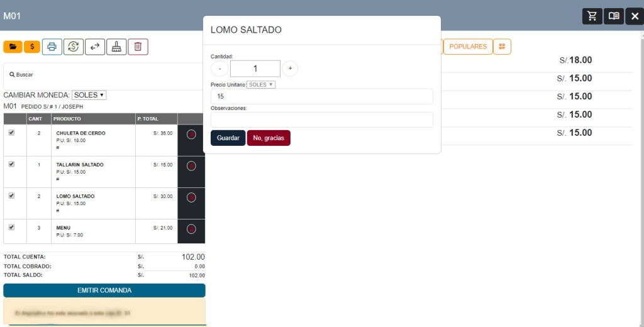Viewport: 644px width, 327px height.
Task: Click the orange dollar sign button
Action: 33,47
